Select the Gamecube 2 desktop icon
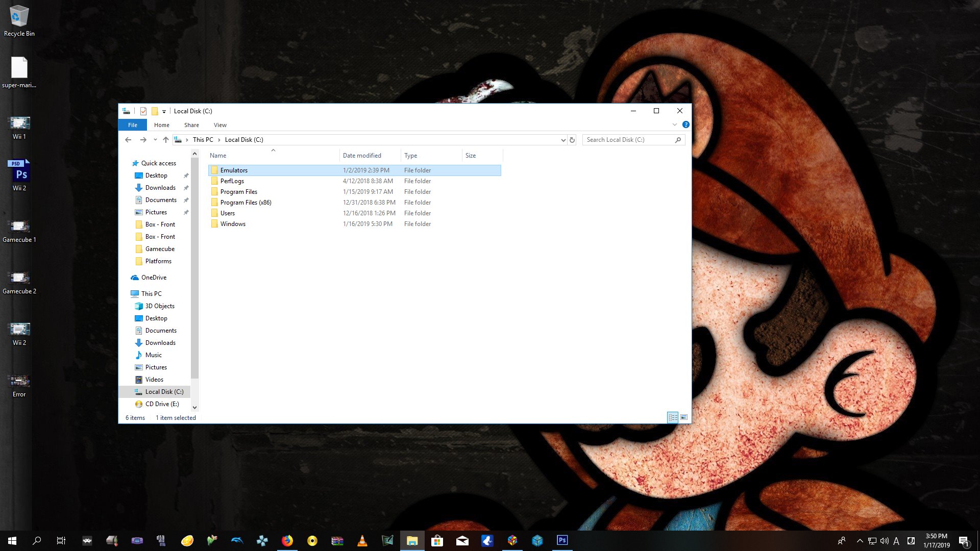 (x=19, y=282)
